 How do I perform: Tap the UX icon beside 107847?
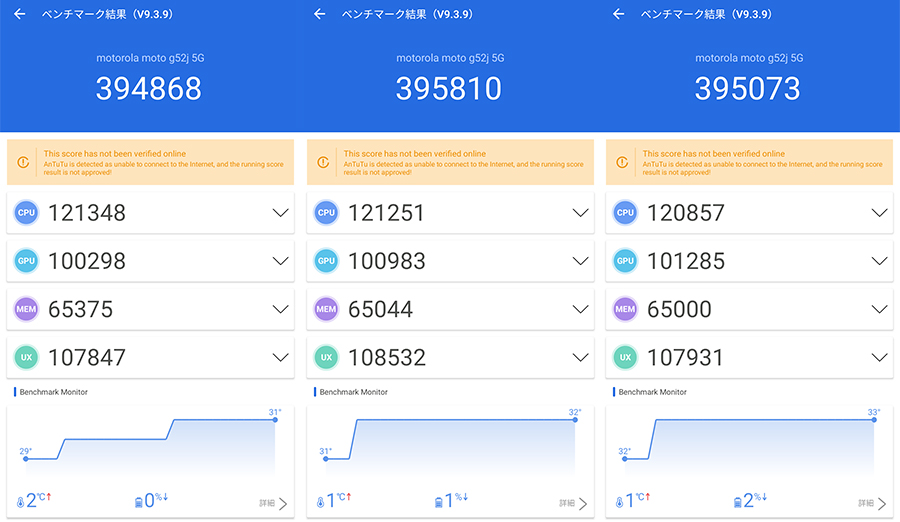tap(26, 357)
